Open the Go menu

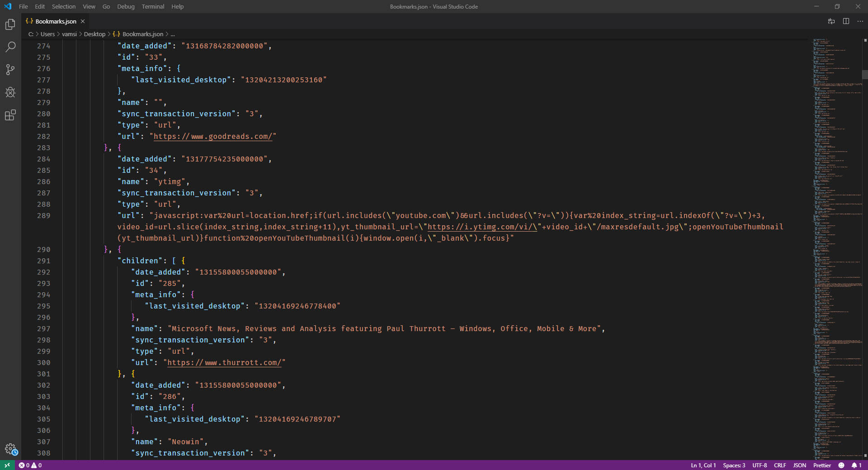point(106,6)
